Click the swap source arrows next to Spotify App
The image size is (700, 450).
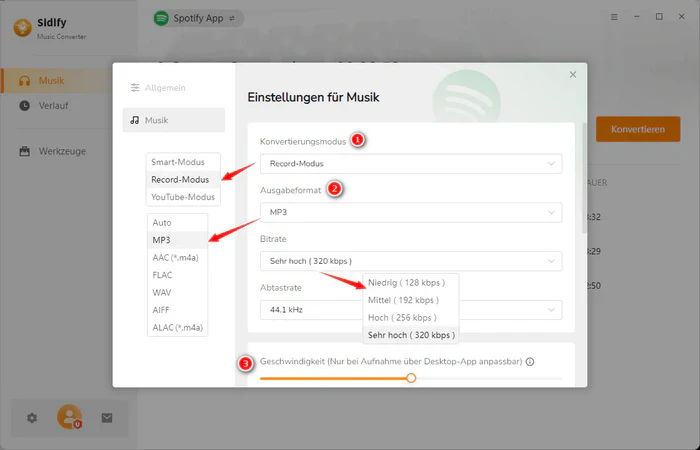232,18
